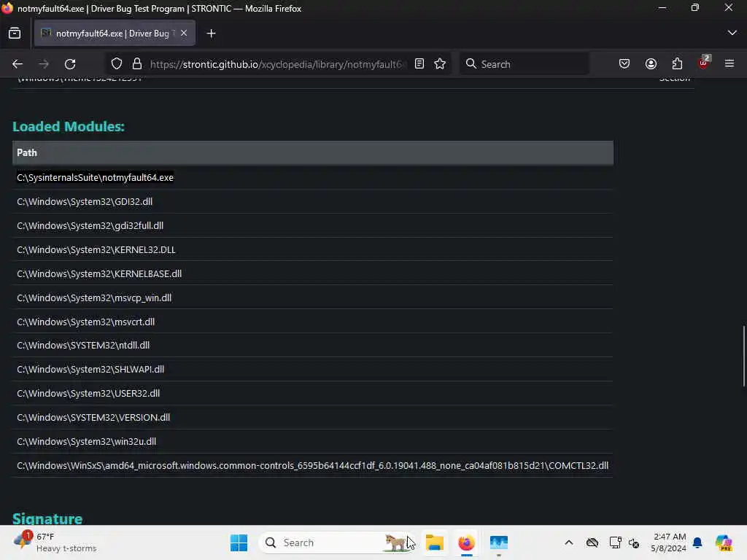The width and height of the screenshot is (747, 560).
Task: Select C:\SysinternalsSuite\notmyfault64.exe row
Action: point(313,178)
